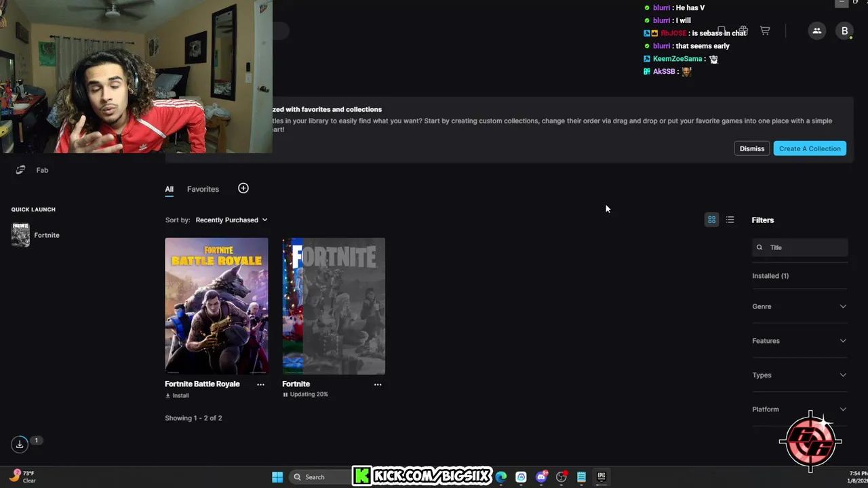Switch library to grid view
Viewport: 868px width, 488px height.
(711, 220)
